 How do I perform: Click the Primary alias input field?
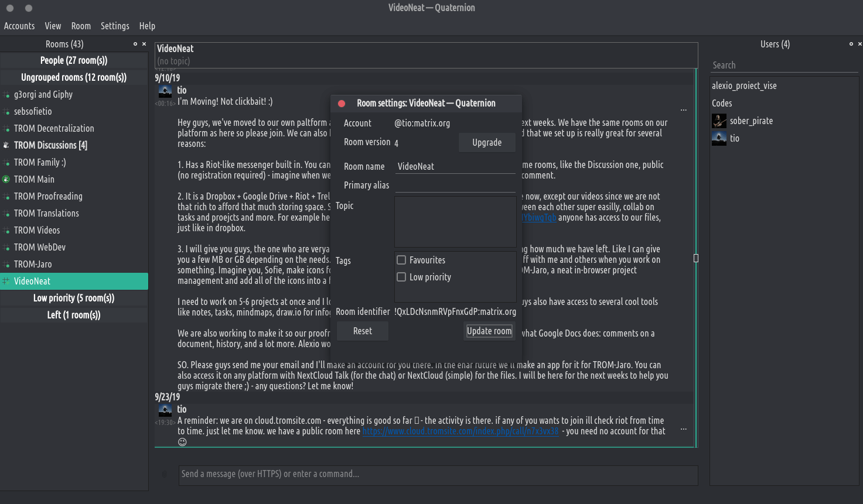(455, 185)
